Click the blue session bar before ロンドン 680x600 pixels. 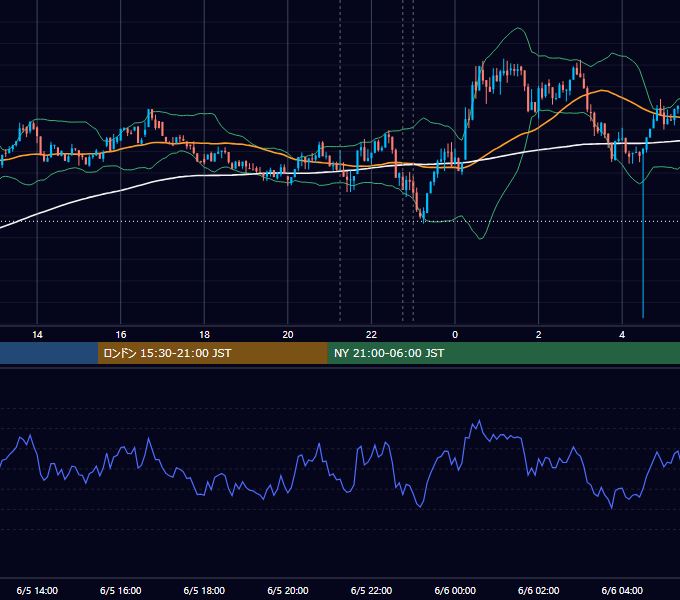[x=49, y=353]
